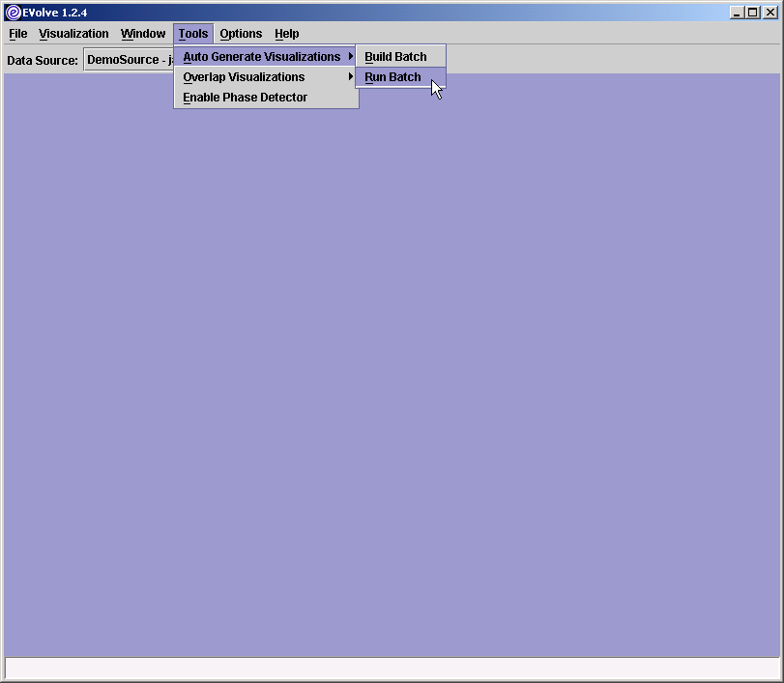Expand the Overlap Visualizations submenu

(x=266, y=77)
